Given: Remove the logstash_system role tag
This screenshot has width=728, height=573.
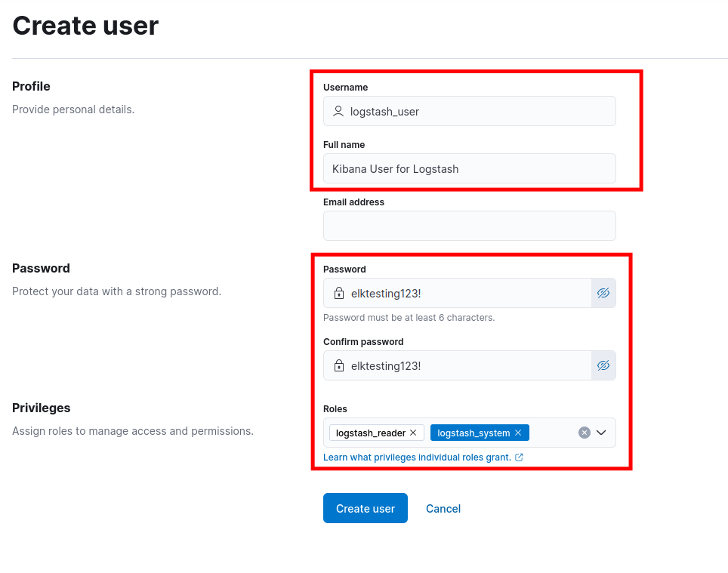Looking at the screenshot, I should 518,433.
